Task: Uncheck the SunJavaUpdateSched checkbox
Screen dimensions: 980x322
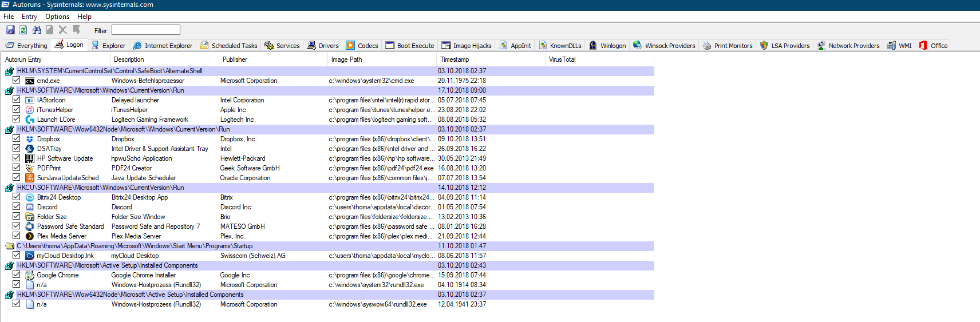Action: point(17,177)
